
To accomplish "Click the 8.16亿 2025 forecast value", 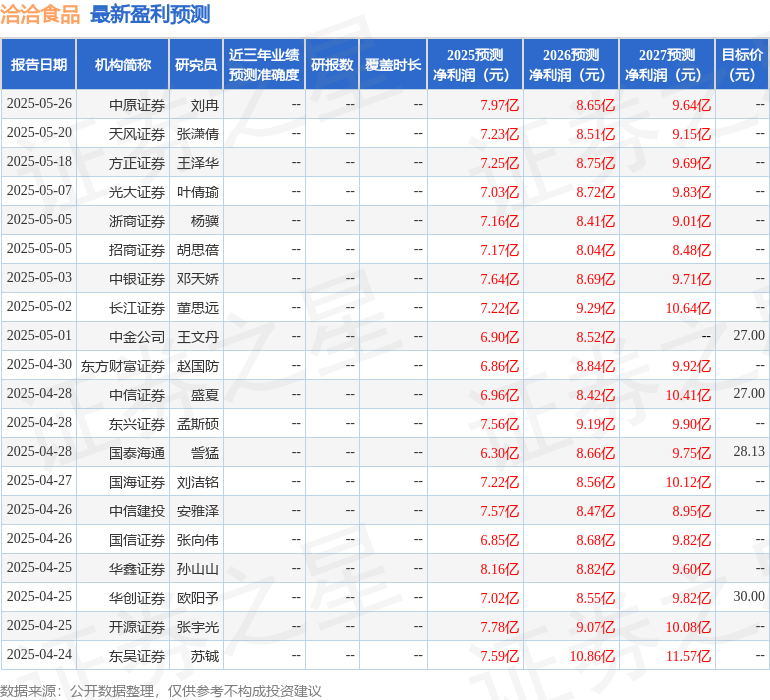I will pyautogui.click(x=499, y=569).
